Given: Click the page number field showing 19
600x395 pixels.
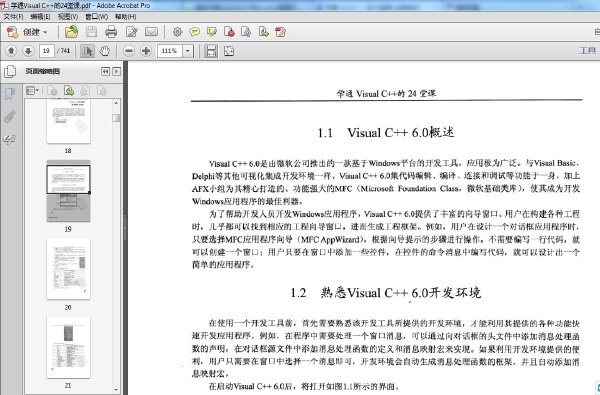Looking at the screenshot, I should [46, 51].
